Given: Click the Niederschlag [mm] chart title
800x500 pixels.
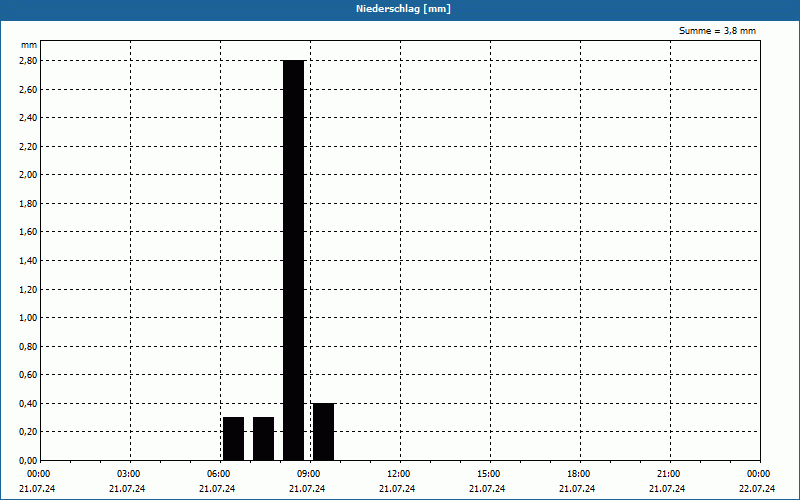Looking at the screenshot, I should pyautogui.click(x=403, y=9).
